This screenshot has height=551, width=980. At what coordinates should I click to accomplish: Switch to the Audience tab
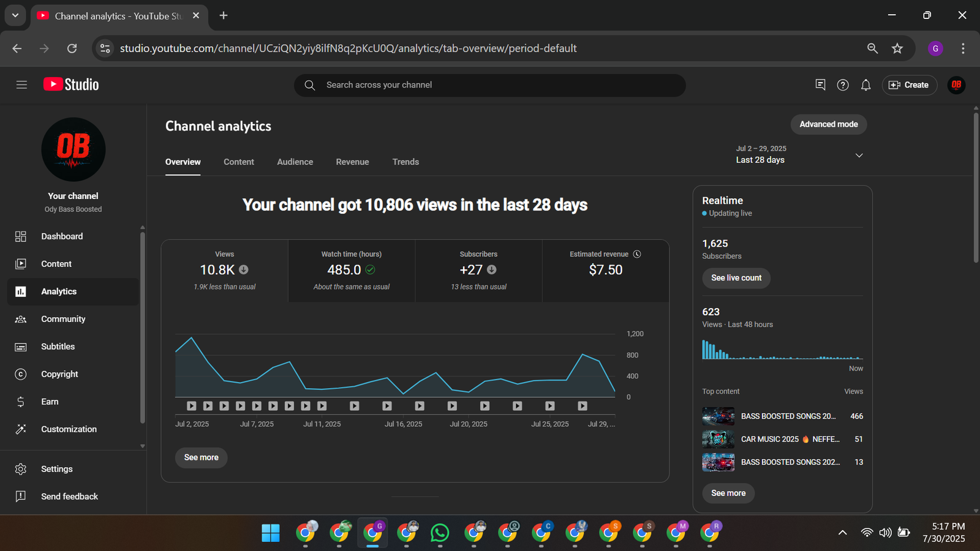click(295, 162)
